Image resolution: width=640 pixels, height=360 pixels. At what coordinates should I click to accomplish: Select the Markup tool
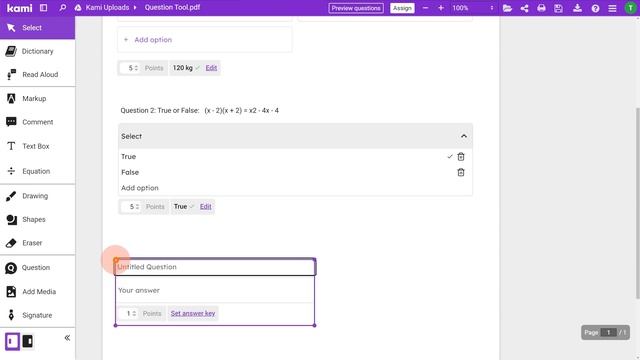38,98
